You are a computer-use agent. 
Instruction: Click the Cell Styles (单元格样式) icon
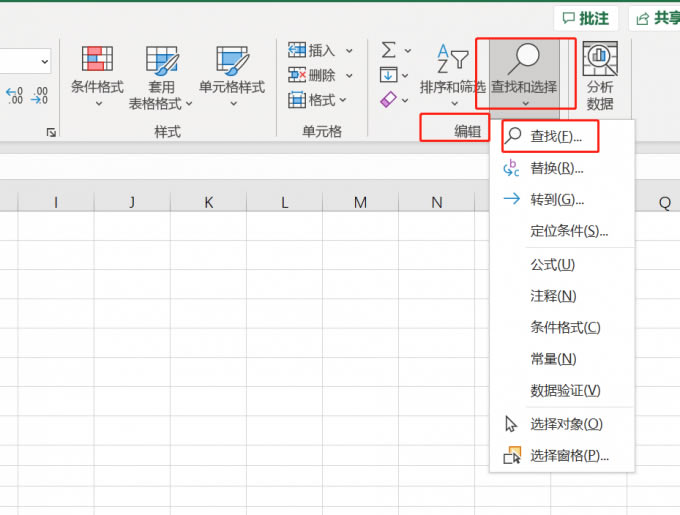pos(232,60)
